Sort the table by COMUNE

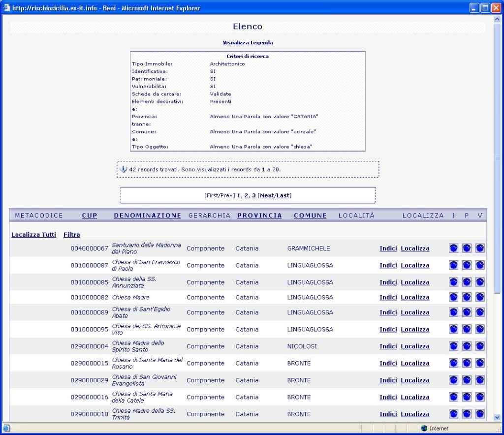coord(310,216)
